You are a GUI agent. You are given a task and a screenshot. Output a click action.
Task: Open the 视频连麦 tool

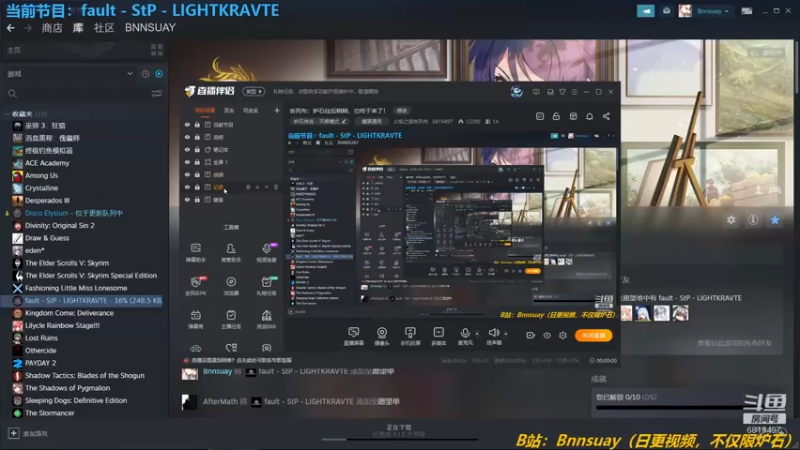266,252
